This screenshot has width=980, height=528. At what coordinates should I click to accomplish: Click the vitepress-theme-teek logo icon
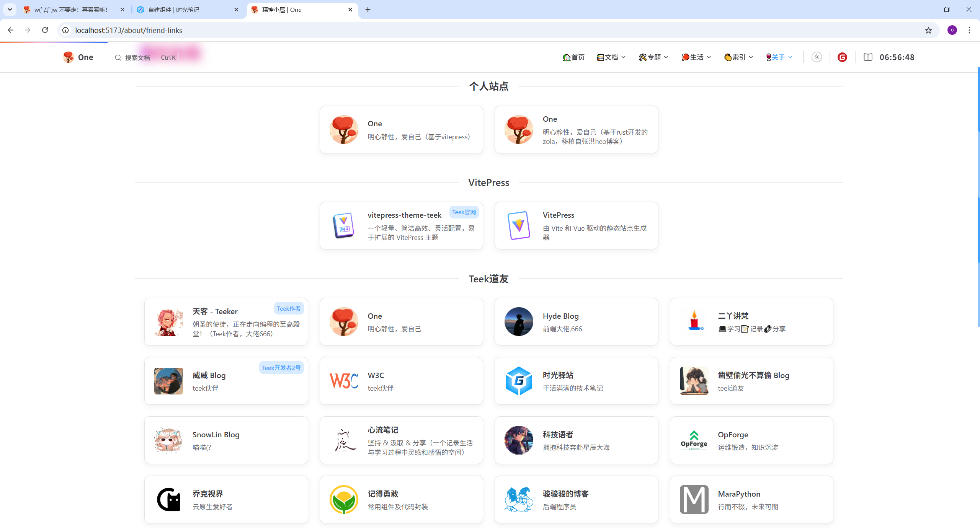(x=344, y=226)
